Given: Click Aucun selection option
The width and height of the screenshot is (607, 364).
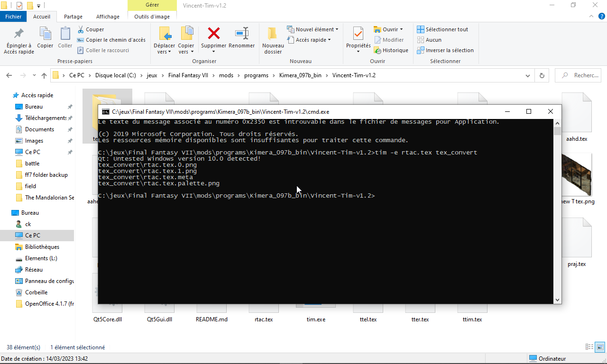Looking at the screenshot, I should pyautogui.click(x=429, y=40).
